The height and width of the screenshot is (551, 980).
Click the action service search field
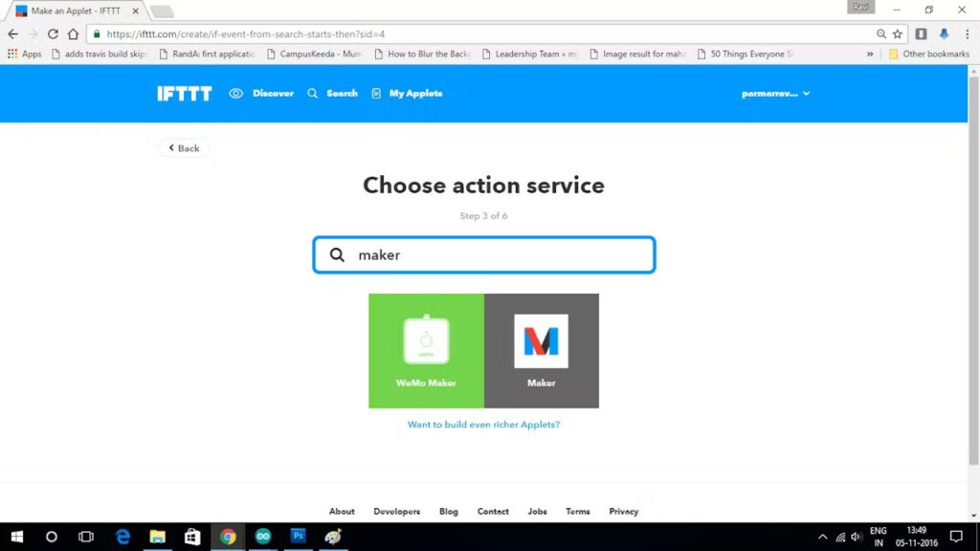pos(483,254)
